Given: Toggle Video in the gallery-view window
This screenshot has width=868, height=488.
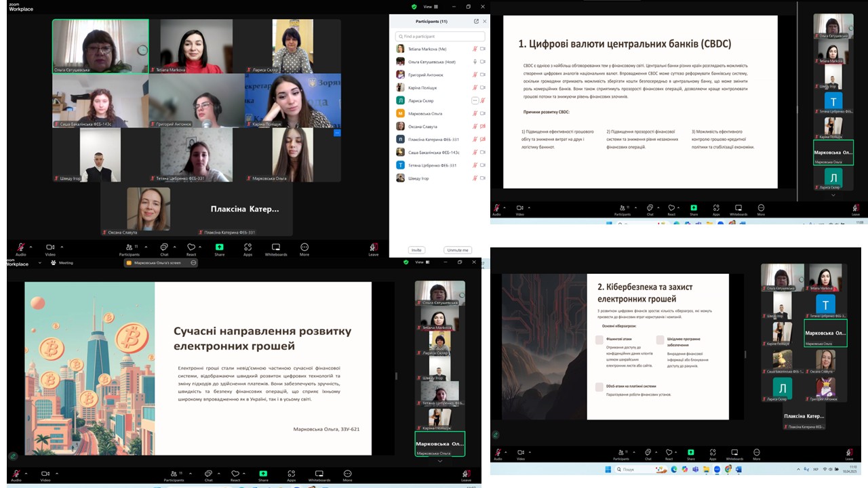Looking at the screenshot, I should [x=50, y=249].
